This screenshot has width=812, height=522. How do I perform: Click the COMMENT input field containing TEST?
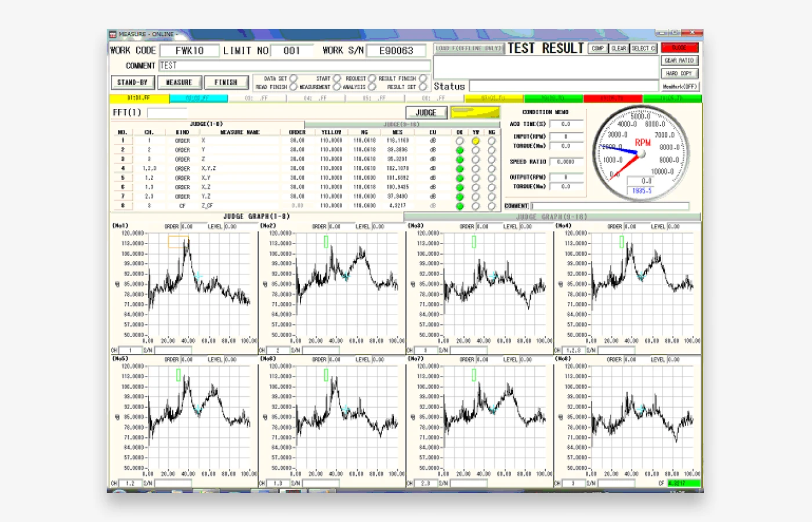pos(294,66)
